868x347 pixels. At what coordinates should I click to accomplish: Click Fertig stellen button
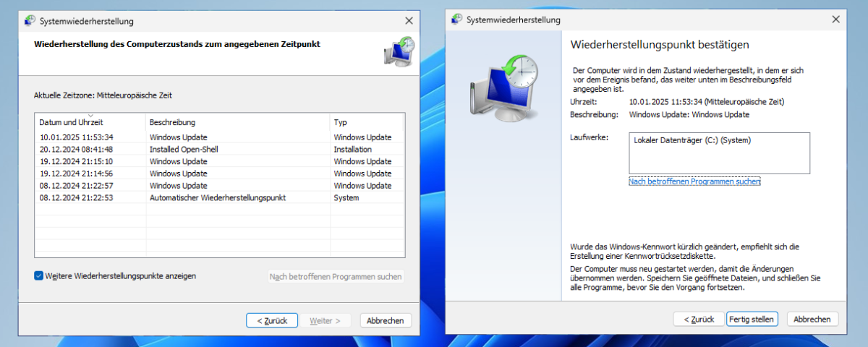point(752,319)
